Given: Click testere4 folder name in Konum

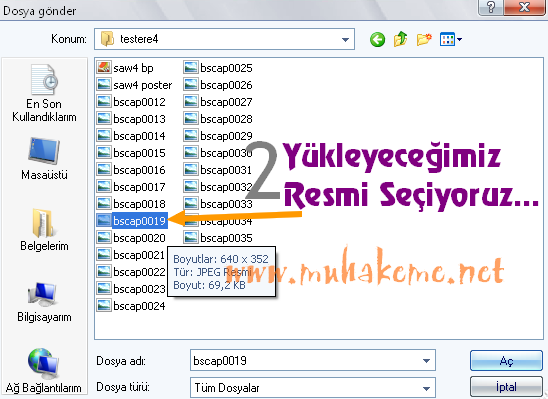Looking at the screenshot, I should (139, 39).
